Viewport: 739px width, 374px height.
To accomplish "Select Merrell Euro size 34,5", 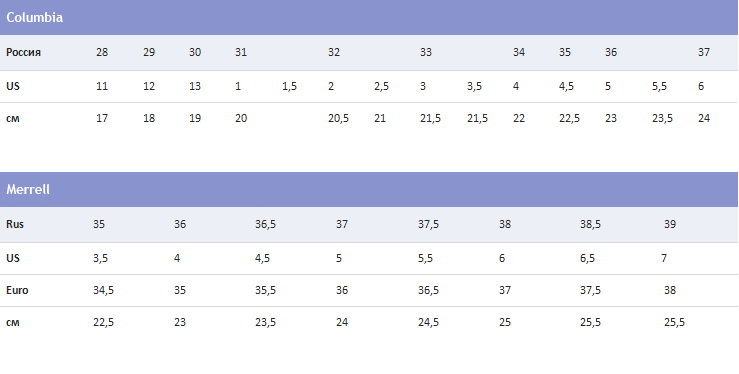I will [103, 291].
